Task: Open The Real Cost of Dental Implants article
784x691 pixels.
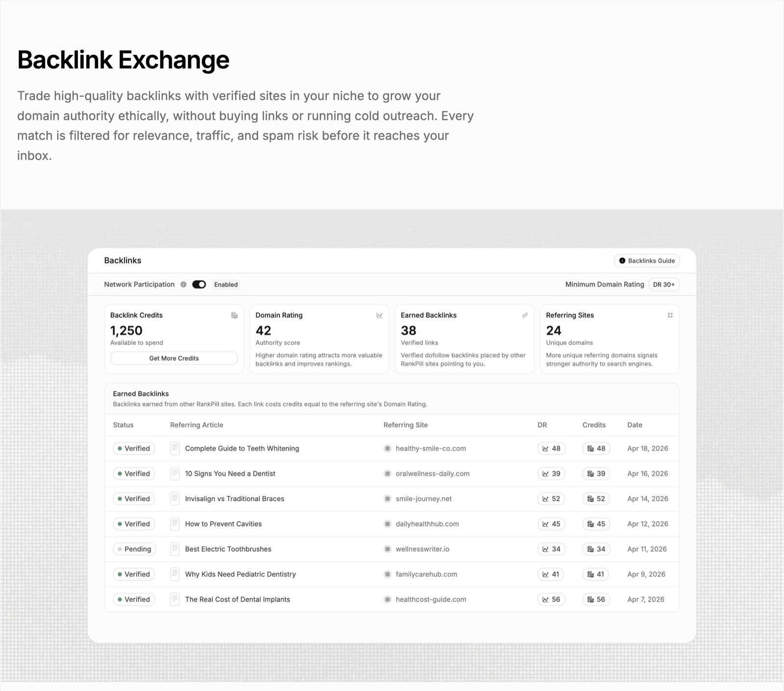Action: coord(237,599)
